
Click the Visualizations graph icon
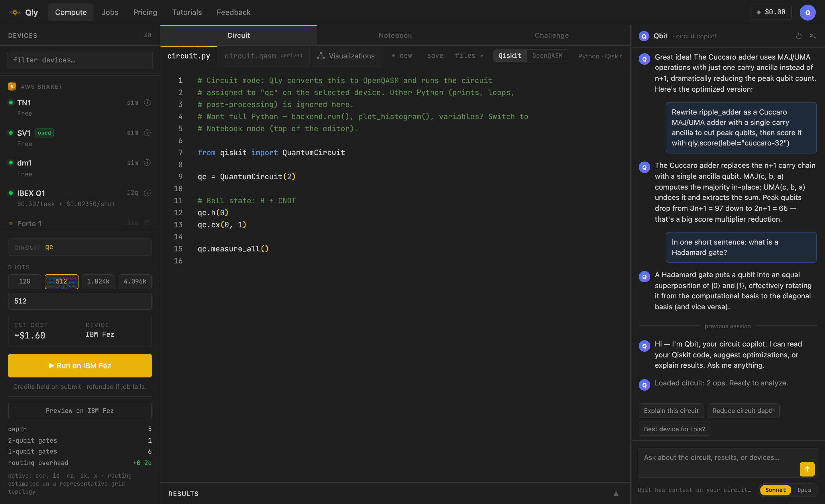(321, 56)
